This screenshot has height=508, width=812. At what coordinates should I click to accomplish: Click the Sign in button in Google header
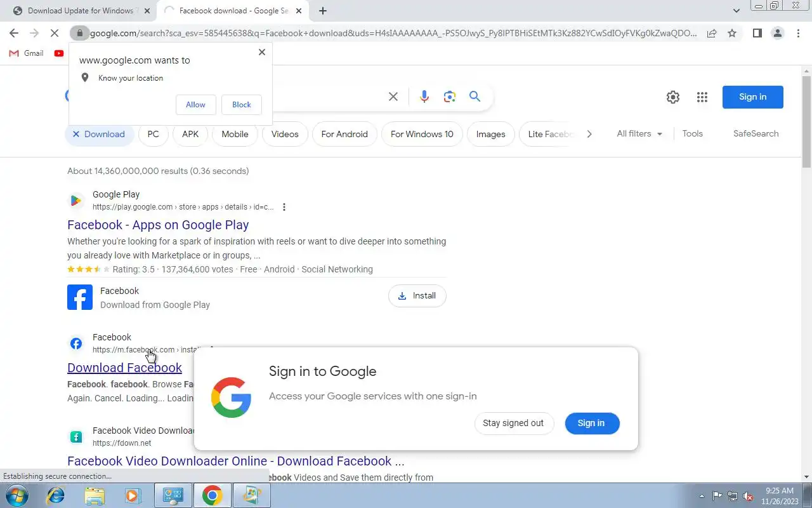point(753,97)
